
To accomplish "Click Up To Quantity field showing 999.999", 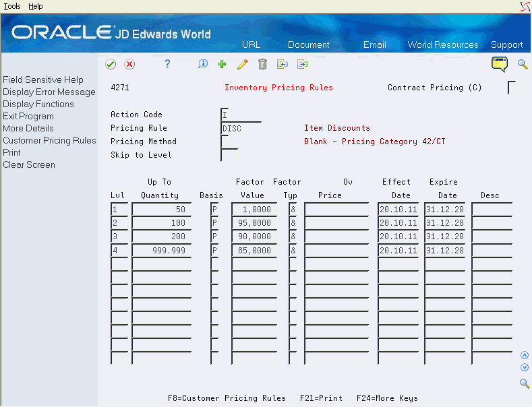I will [162, 250].
